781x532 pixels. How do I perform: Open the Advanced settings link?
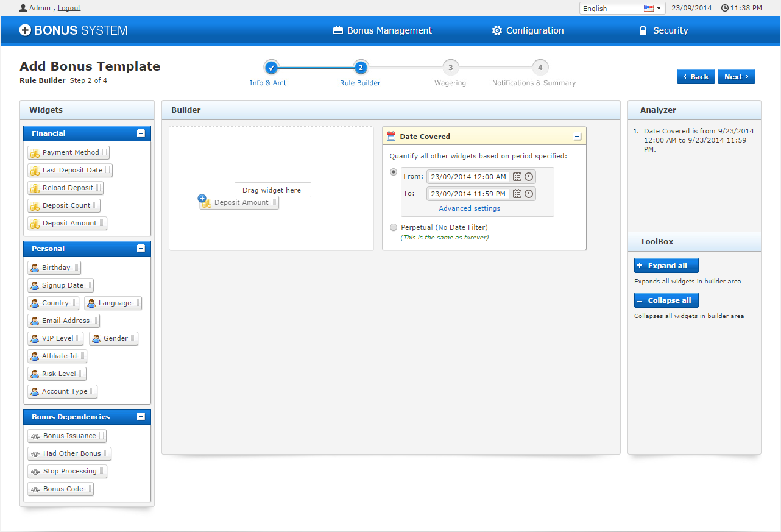point(469,208)
